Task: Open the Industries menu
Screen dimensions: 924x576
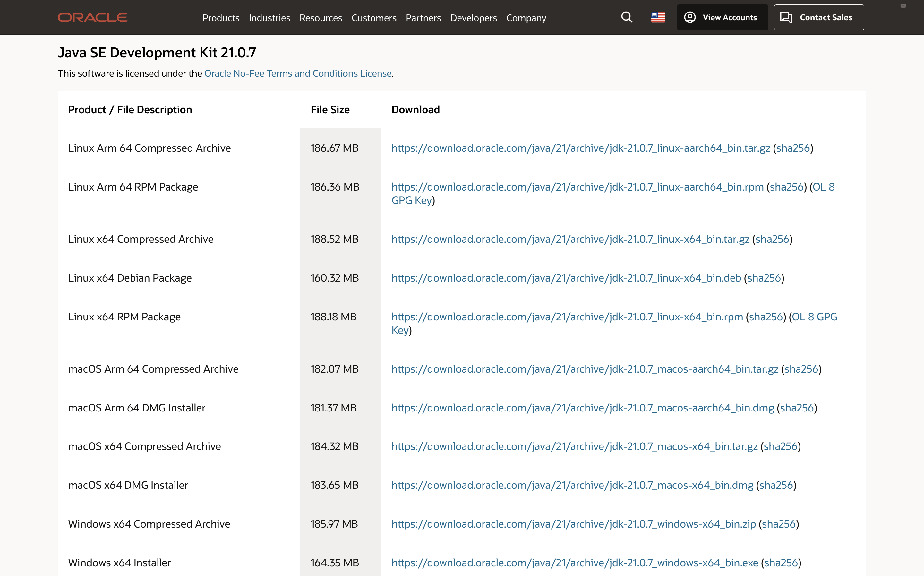Action: (x=269, y=18)
